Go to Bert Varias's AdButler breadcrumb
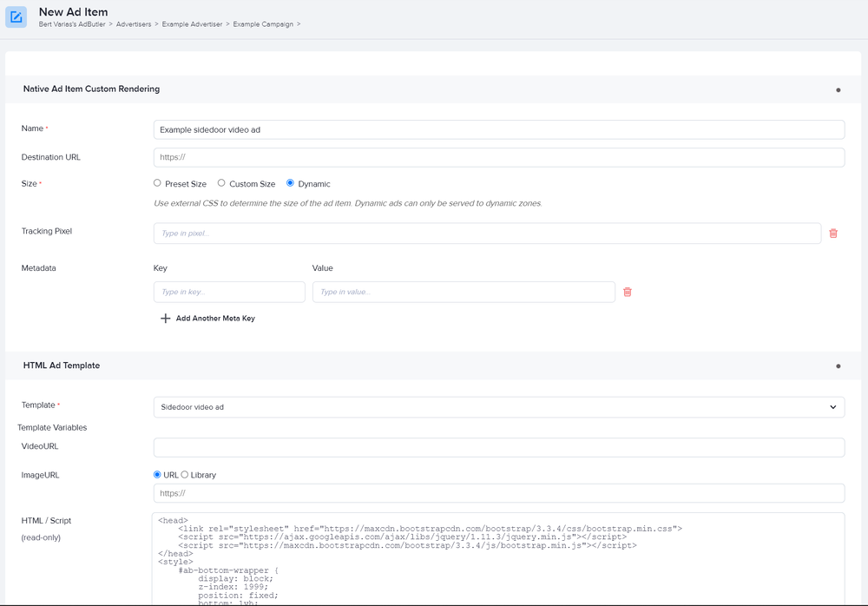Image resolution: width=868 pixels, height=606 pixels. 72,24
